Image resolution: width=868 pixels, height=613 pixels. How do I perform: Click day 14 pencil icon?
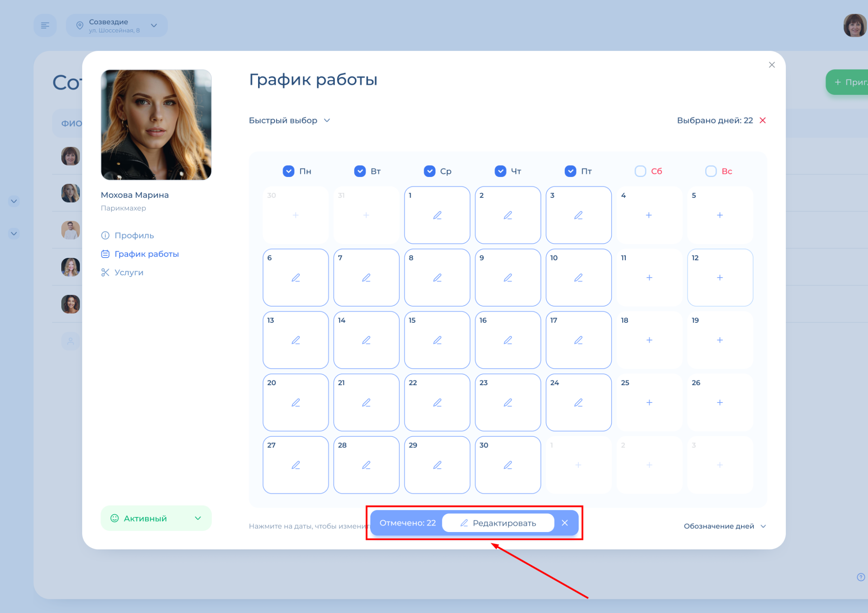(366, 340)
